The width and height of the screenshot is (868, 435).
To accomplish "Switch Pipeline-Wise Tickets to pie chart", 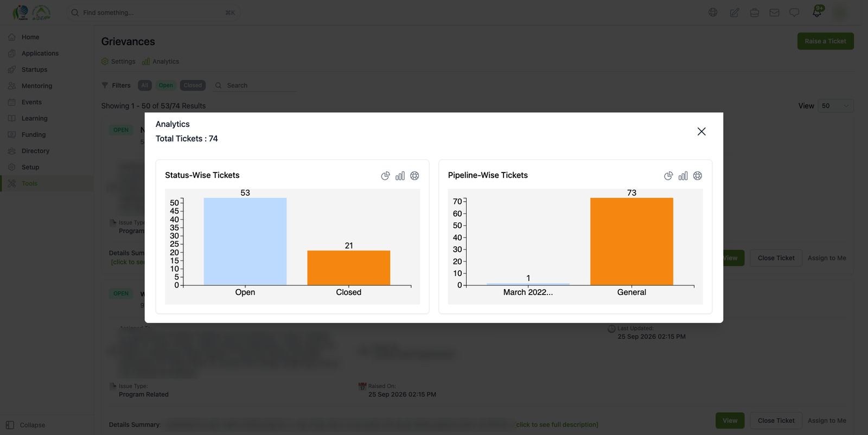I will click(x=668, y=176).
